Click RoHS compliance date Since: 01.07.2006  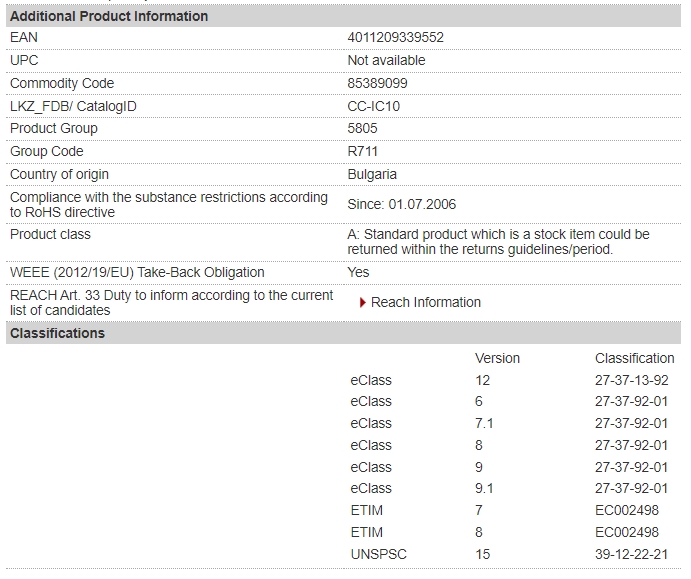click(401, 204)
